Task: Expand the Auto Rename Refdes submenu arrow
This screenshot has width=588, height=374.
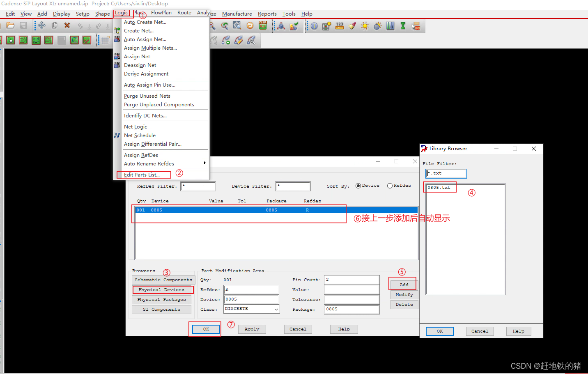Action: [x=204, y=163]
